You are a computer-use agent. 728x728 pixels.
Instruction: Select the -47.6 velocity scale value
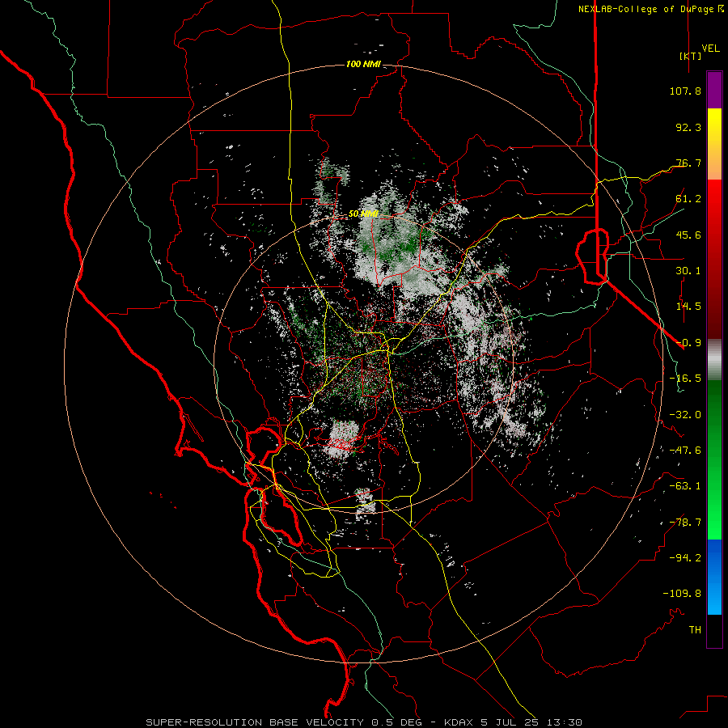(685, 451)
